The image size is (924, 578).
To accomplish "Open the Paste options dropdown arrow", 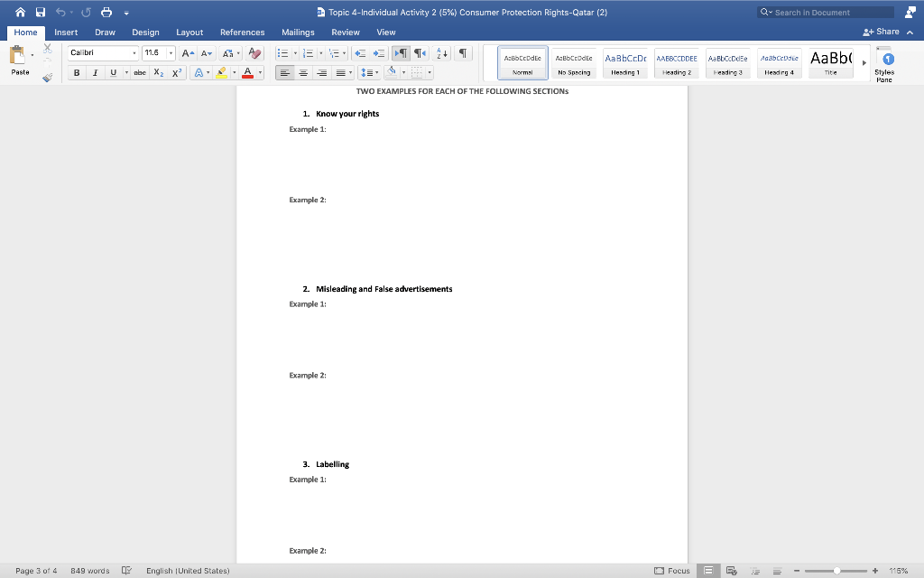I will [x=32, y=55].
